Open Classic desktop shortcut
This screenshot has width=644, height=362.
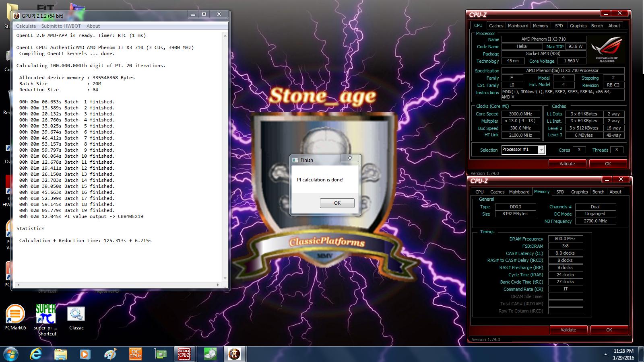(76, 319)
